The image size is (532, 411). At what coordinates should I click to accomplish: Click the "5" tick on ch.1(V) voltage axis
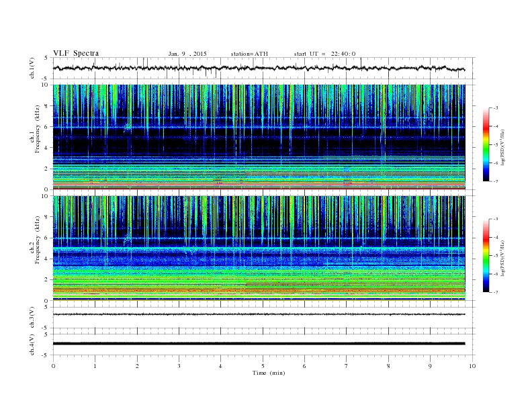pyautogui.click(x=46, y=58)
